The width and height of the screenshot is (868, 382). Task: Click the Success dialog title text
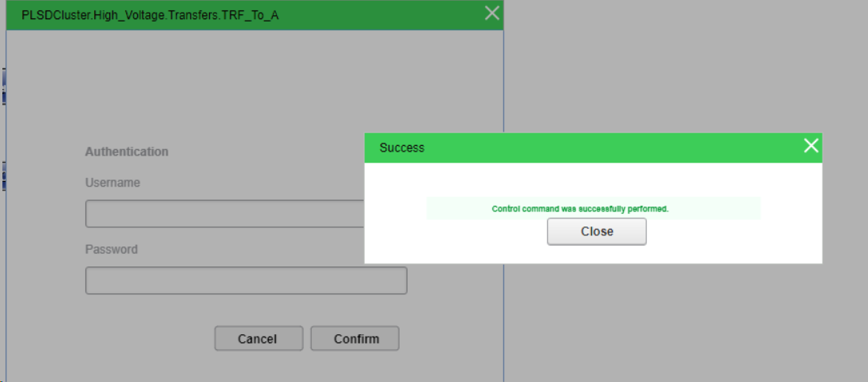tap(402, 148)
